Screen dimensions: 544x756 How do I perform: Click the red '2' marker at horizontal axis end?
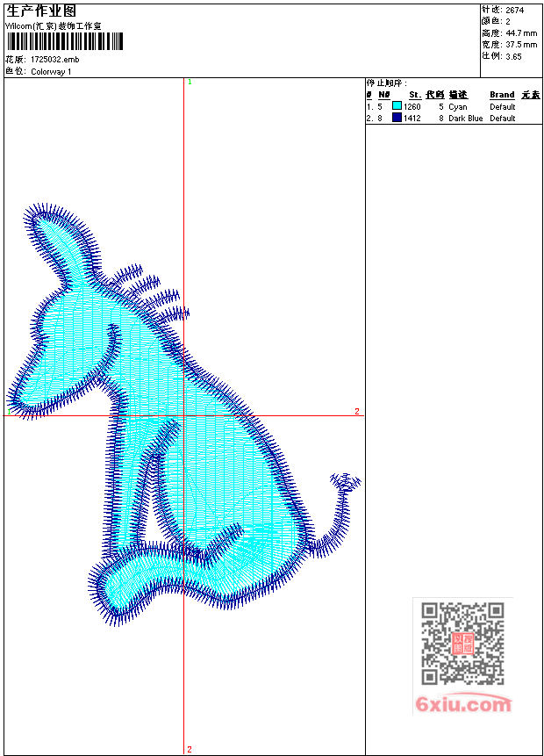(x=357, y=411)
